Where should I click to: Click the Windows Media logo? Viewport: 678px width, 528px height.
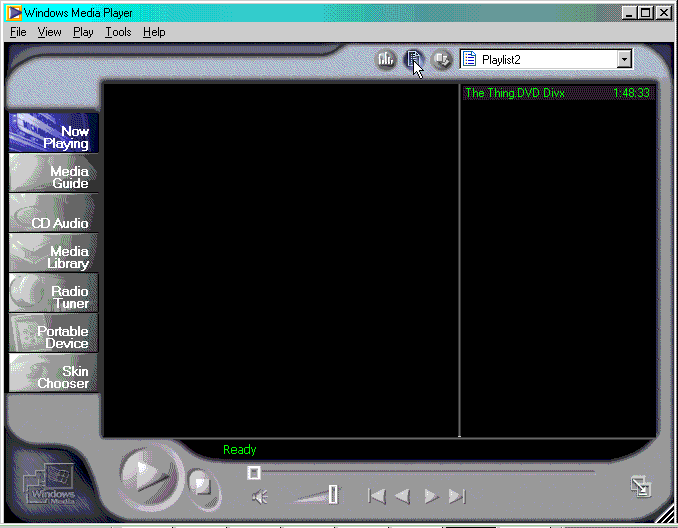point(49,484)
